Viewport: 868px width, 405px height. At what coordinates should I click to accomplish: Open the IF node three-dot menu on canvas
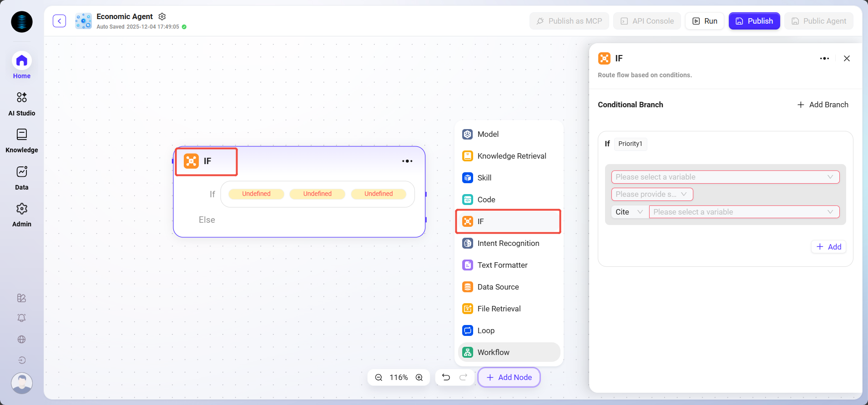pyautogui.click(x=407, y=161)
